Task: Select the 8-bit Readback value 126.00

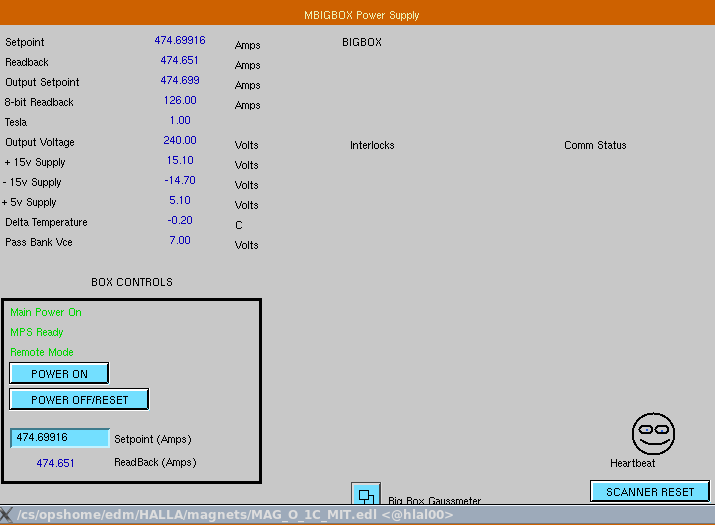Action: (x=180, y=100)
